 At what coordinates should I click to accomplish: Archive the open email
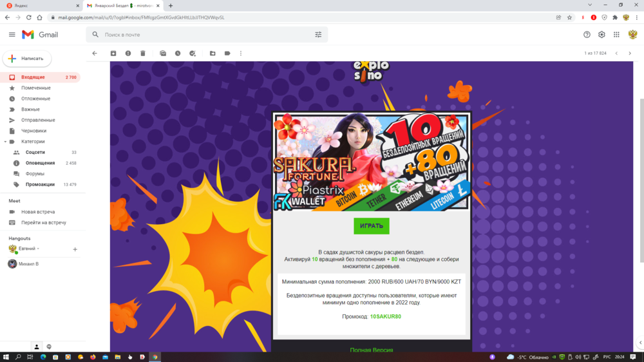pyautogui.click(x=113, y=53)
